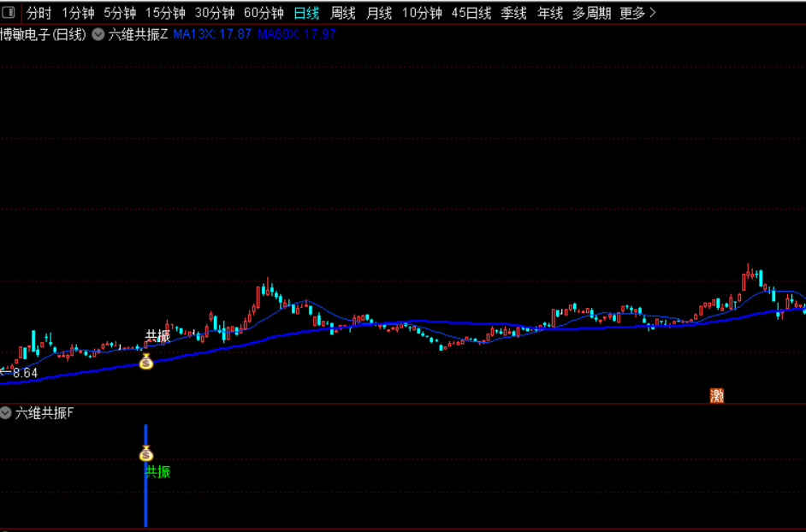Screen dimensions: 806x532
Task: Click the MA60X value label
Action: [297, 34]
